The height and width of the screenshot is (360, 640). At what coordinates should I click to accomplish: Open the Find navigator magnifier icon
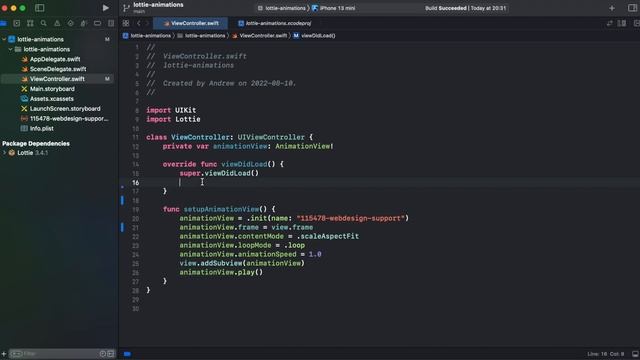(x=44, y=23)
